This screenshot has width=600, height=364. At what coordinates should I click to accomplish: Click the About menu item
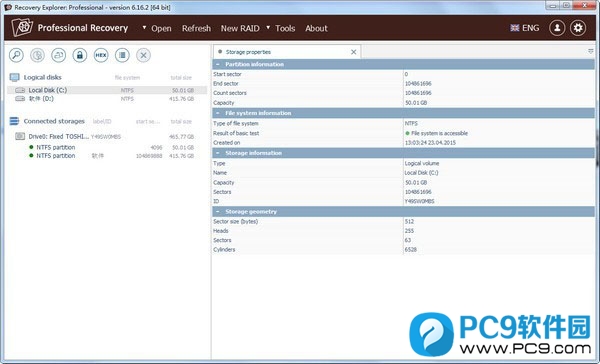[x=316, y=28]
